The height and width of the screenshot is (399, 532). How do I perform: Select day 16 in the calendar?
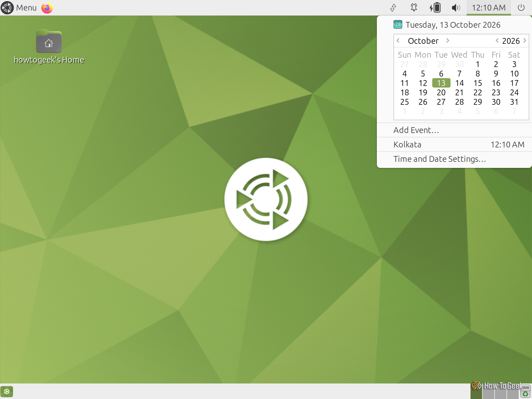coord(496,83)
